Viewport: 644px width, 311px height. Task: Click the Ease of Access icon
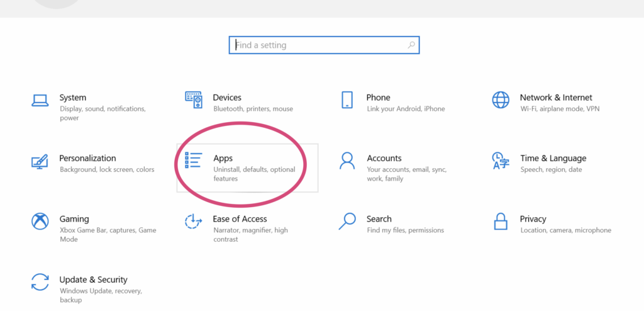[194, 222]
